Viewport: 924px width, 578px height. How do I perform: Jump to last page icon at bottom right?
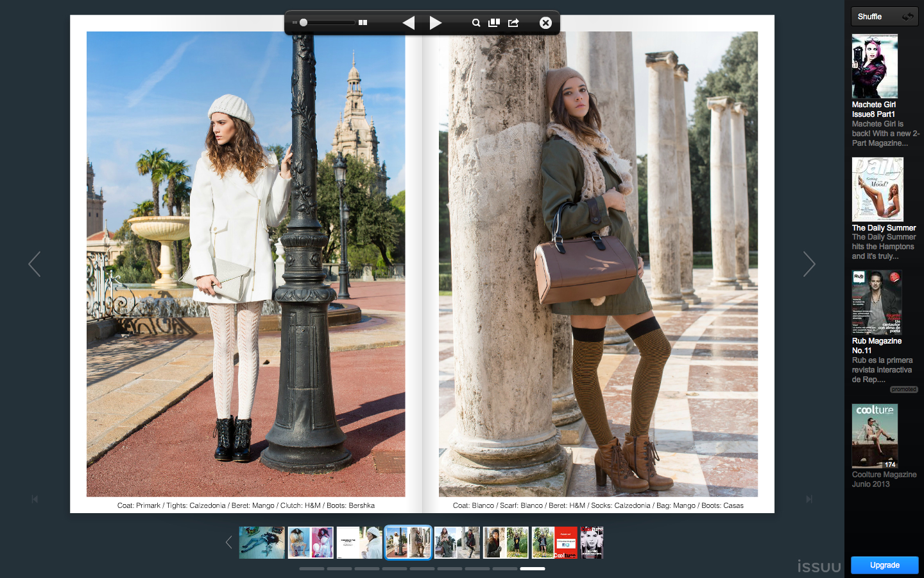click(x=809, y=499)
